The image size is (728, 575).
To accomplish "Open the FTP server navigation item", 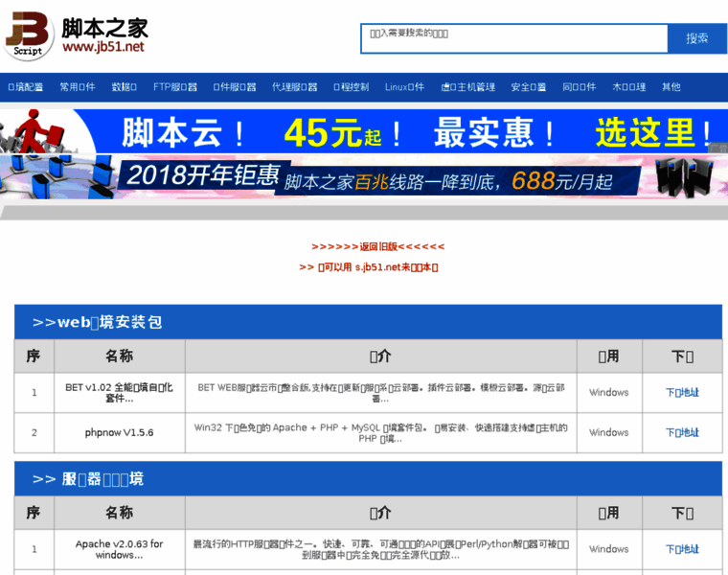I will pyautogui.click(x=175, y=87).
